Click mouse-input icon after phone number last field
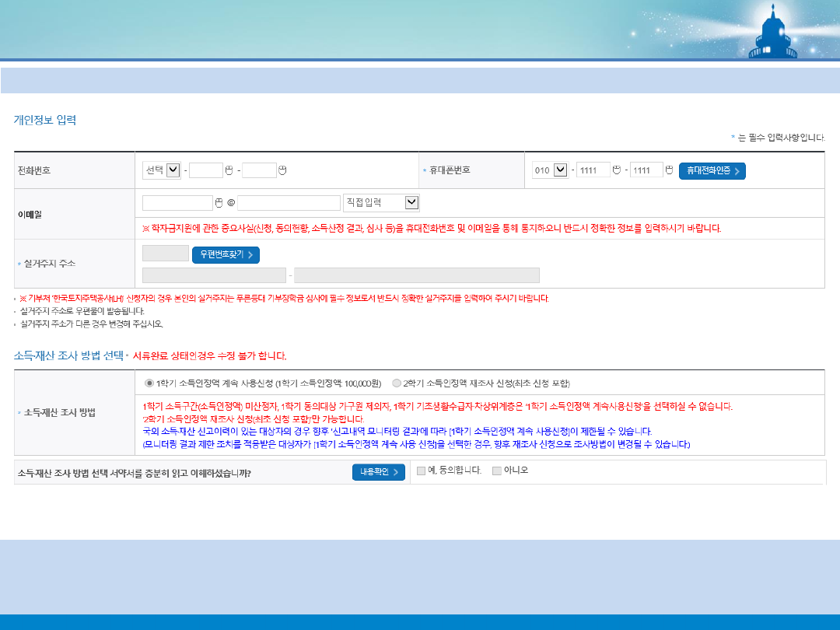The height and width of the screenshot is (630, 840). [282, 170]
